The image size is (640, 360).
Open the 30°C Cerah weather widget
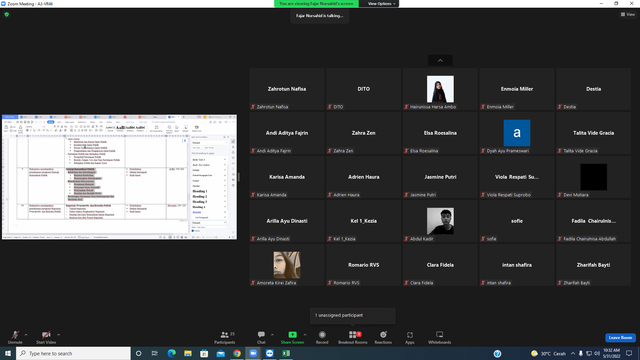click(x=548, y=353)
